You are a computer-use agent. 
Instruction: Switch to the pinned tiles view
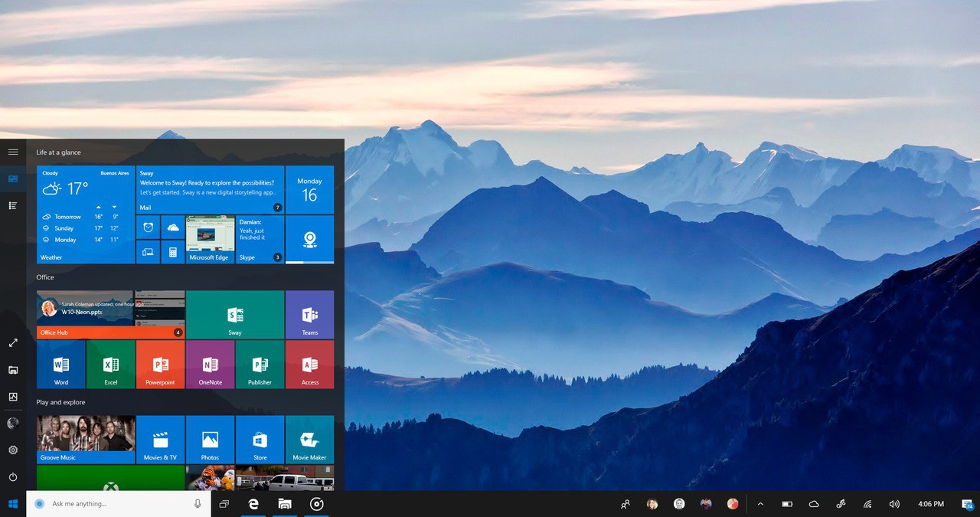(x=13, y=178)
